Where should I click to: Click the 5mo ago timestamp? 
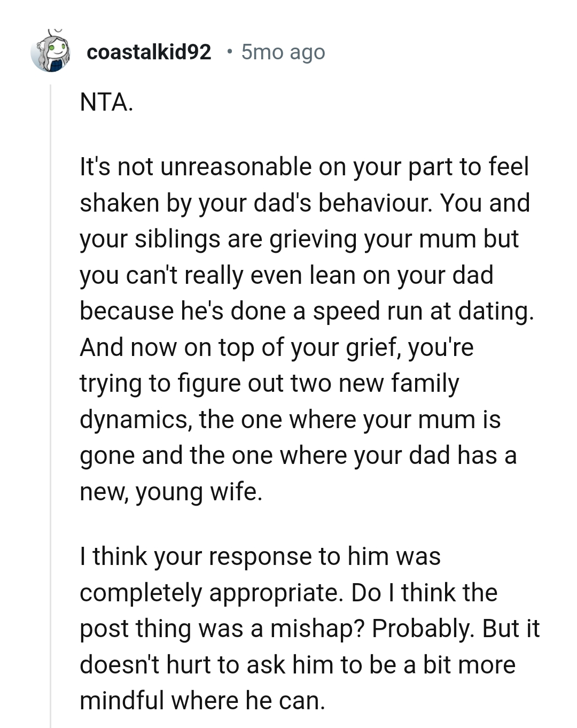284,51
